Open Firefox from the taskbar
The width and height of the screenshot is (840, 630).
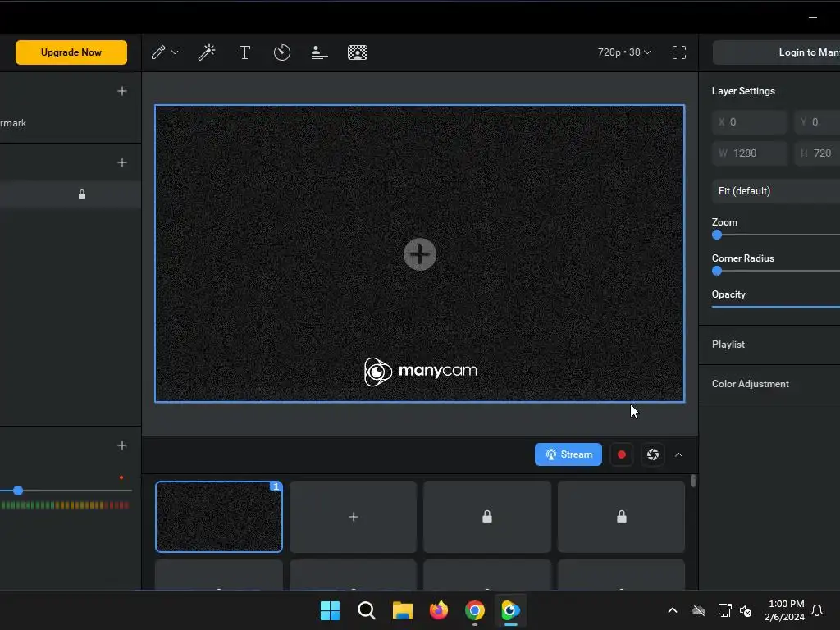click(439, 610)
